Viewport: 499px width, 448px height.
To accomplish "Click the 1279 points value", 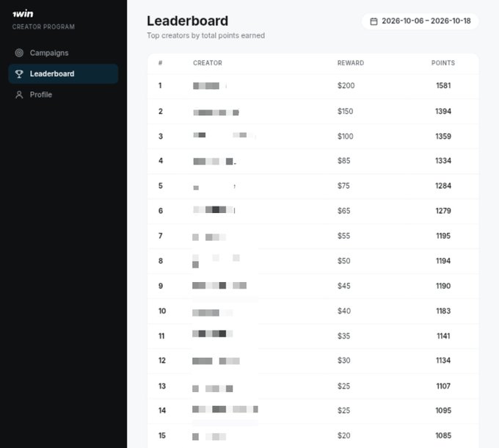I will coord(443,211).
